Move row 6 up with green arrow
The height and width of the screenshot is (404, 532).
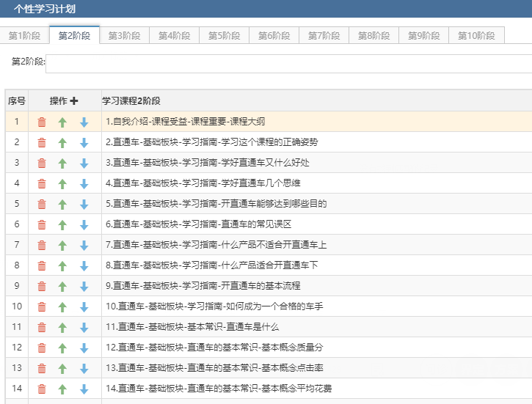62,225
